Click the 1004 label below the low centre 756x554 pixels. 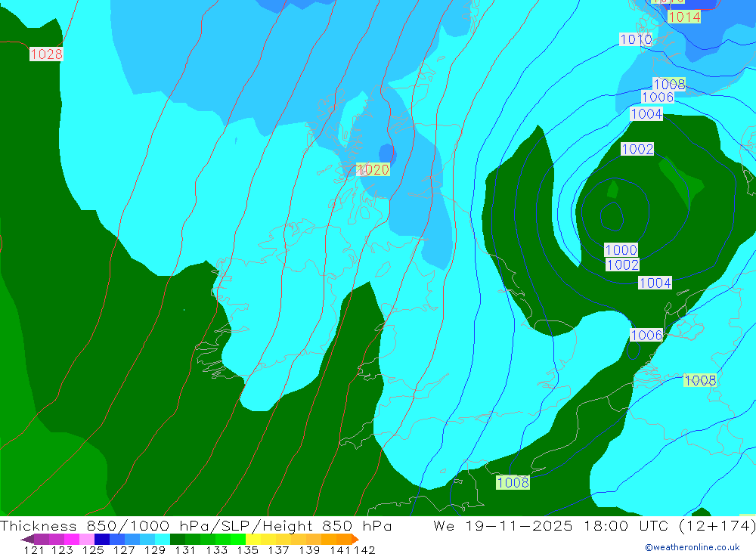[655, 283]
